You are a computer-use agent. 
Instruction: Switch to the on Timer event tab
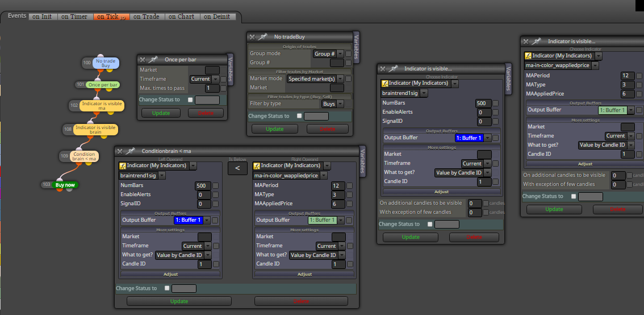pos(74,17)
